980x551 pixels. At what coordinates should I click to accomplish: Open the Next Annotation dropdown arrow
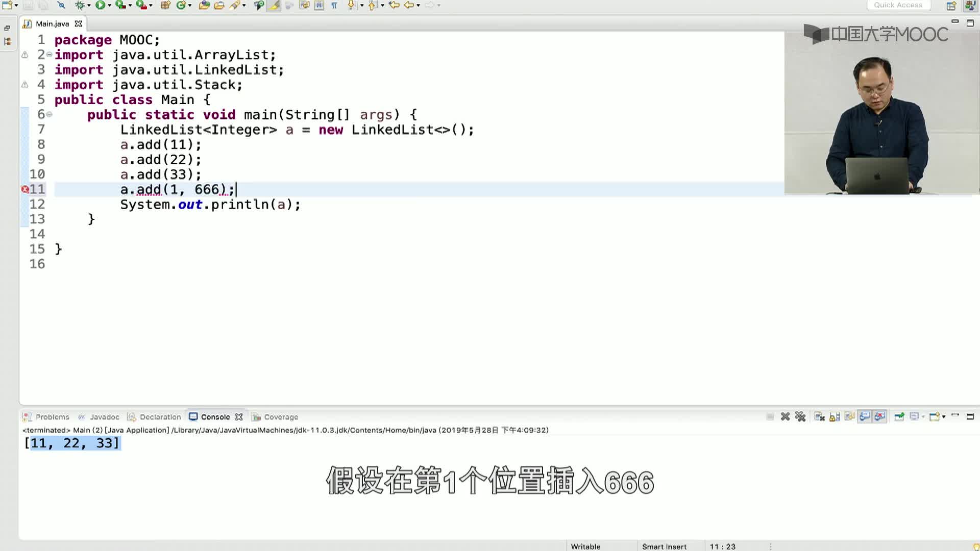362,5
